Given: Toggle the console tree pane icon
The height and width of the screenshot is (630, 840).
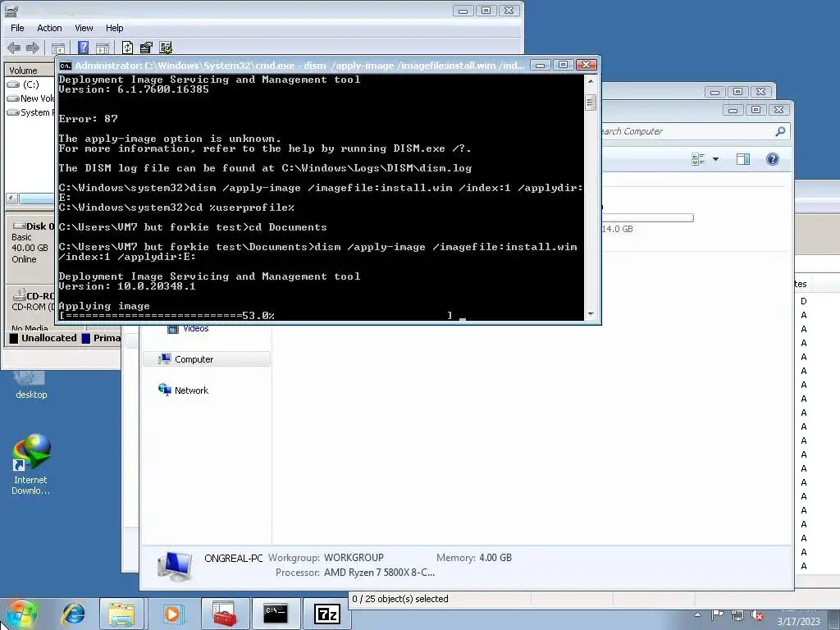Looking at the screenshot, I should click(x=58, y=48).
